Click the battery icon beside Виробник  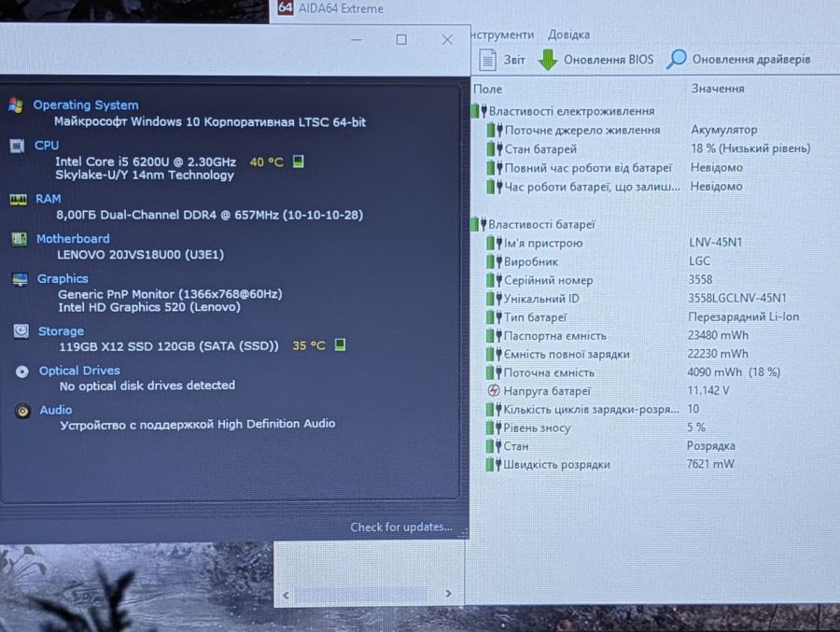(494, 261)
